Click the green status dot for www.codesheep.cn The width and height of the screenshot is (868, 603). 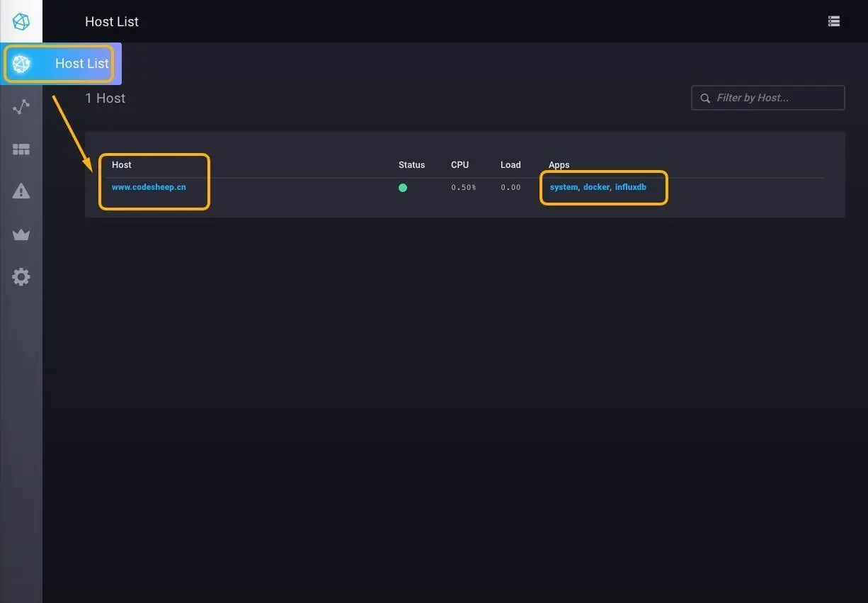click(403, 188)
